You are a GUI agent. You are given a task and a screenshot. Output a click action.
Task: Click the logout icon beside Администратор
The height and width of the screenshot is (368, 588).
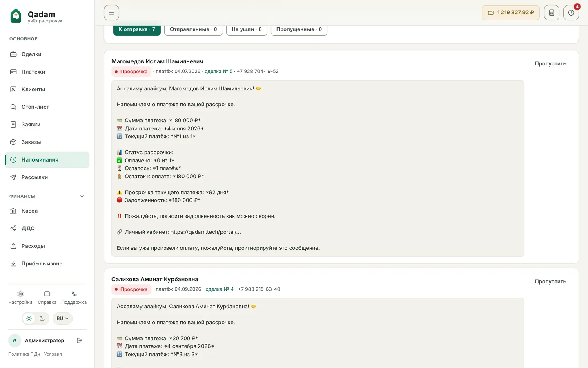80,341
